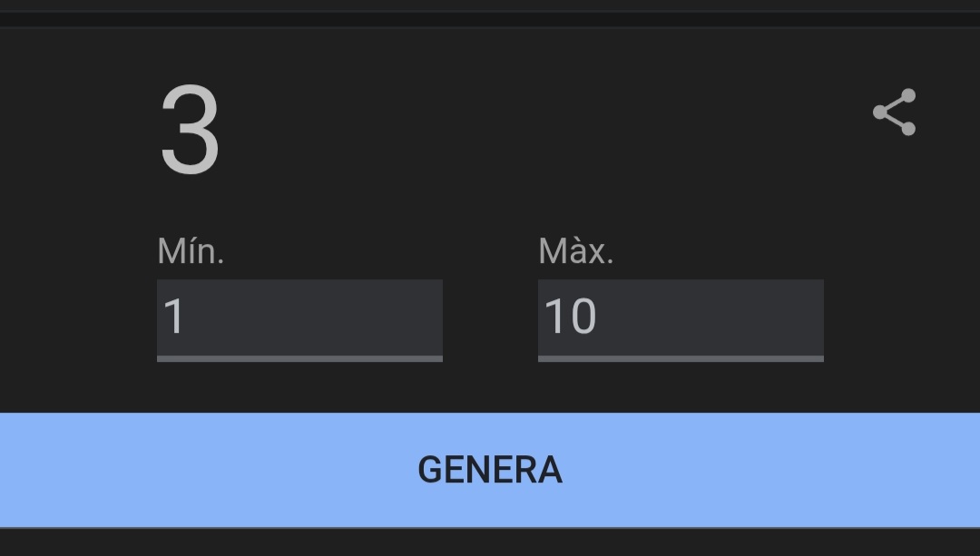The image size is (980, 556).
Task: Generate a new random number
Action: [490, 470]
